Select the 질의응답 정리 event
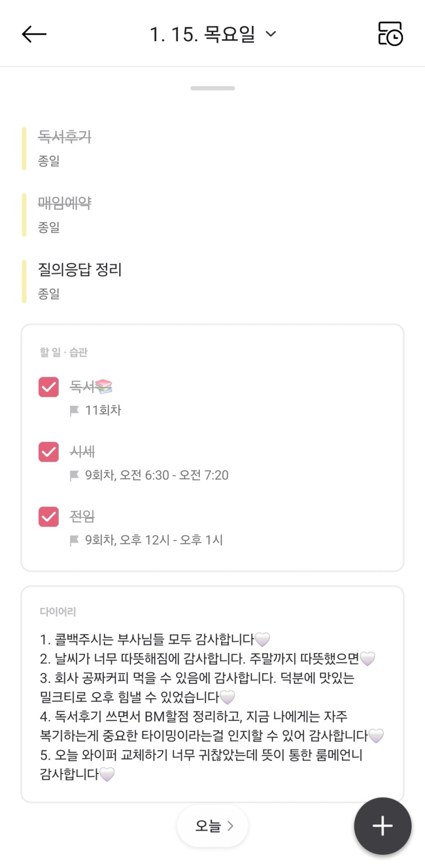425x868 pixels. point(80,270)
